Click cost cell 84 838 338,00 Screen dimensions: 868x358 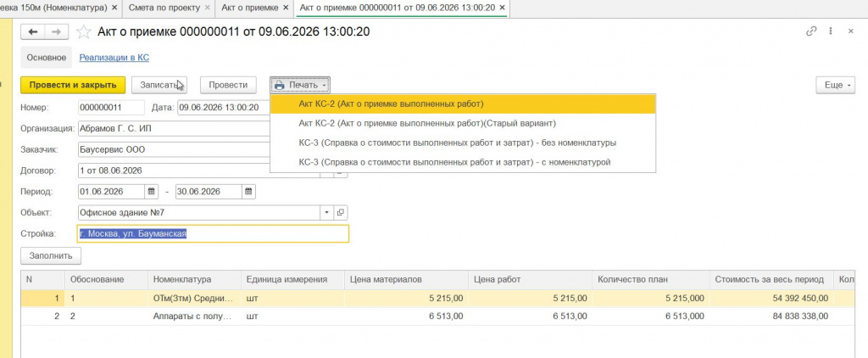pos(771,316)
